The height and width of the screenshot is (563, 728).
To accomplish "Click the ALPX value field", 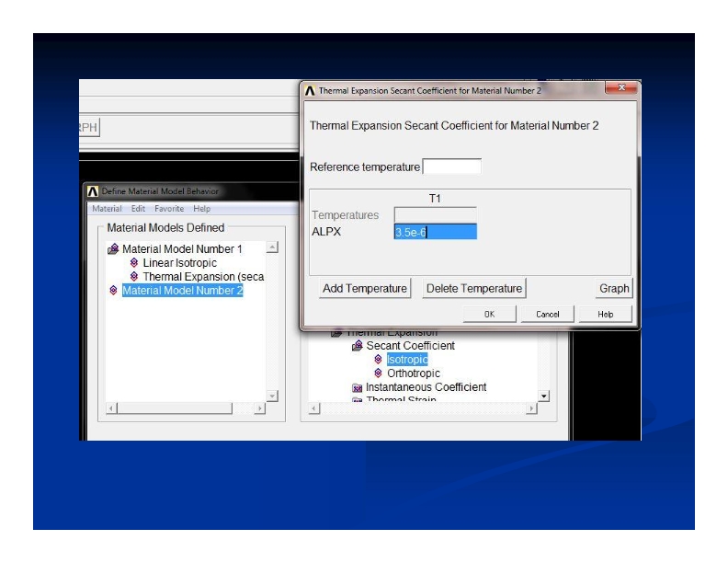I will coord(435,232).
